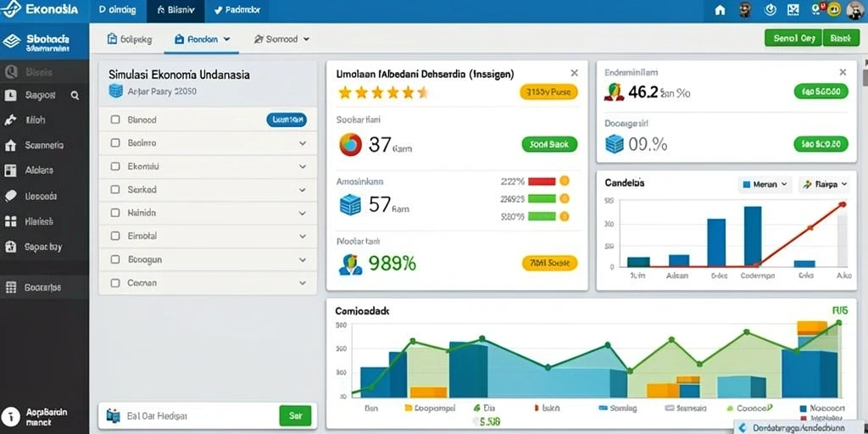Image resolution: width=868 pixels, height=434 pixels.
Task: Expand the Beainro row chevron
Action: coord(303,142)
